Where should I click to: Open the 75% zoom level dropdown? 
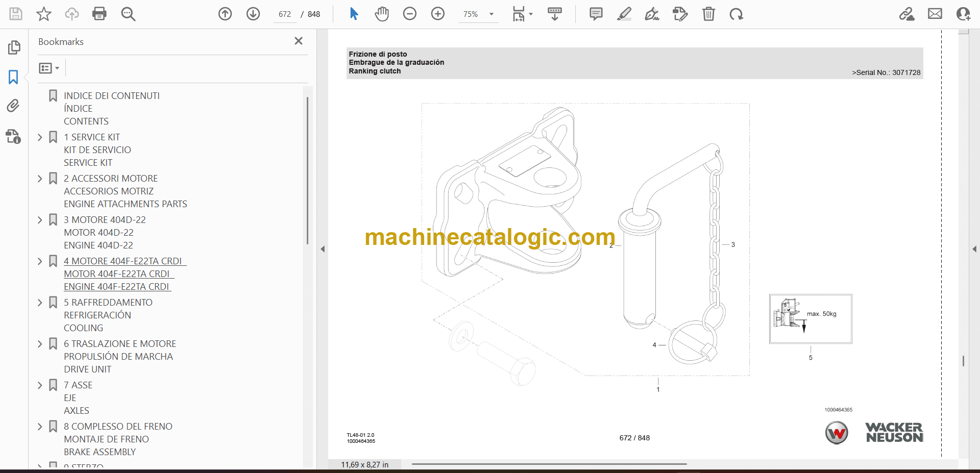coord(492,14)
